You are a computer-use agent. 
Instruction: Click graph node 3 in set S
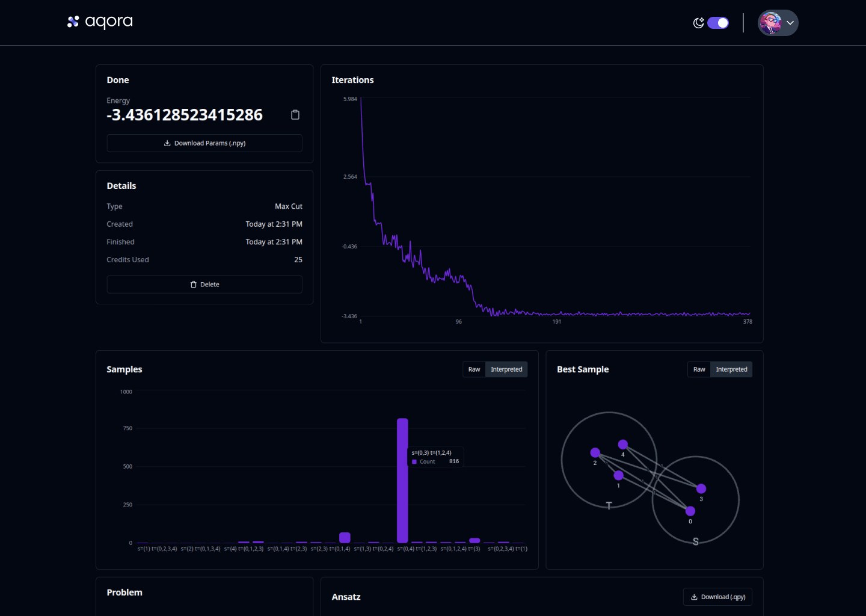pos(701,488)
